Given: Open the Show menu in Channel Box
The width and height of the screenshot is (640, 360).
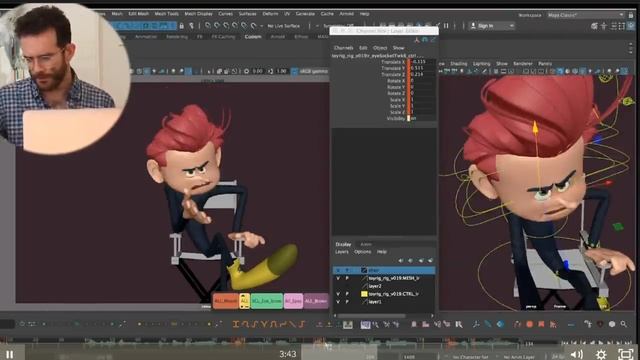Looking at the screenshot, I should point(398,48).
